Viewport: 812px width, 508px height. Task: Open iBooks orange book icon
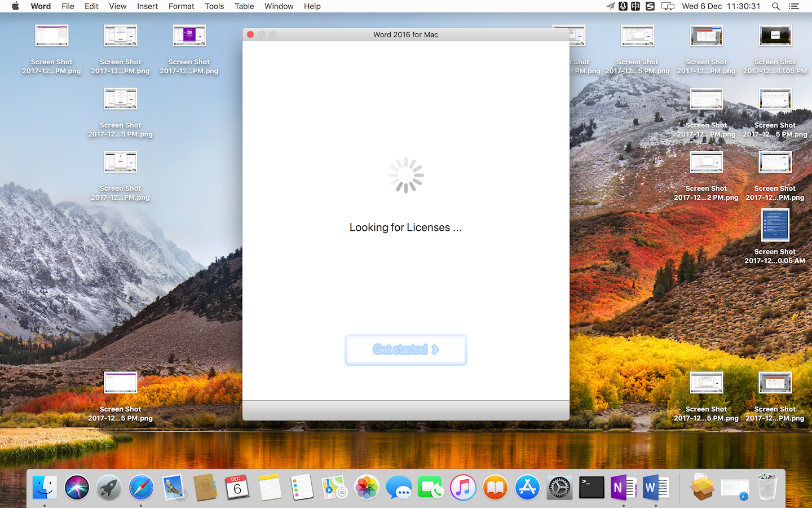point(495,488)
